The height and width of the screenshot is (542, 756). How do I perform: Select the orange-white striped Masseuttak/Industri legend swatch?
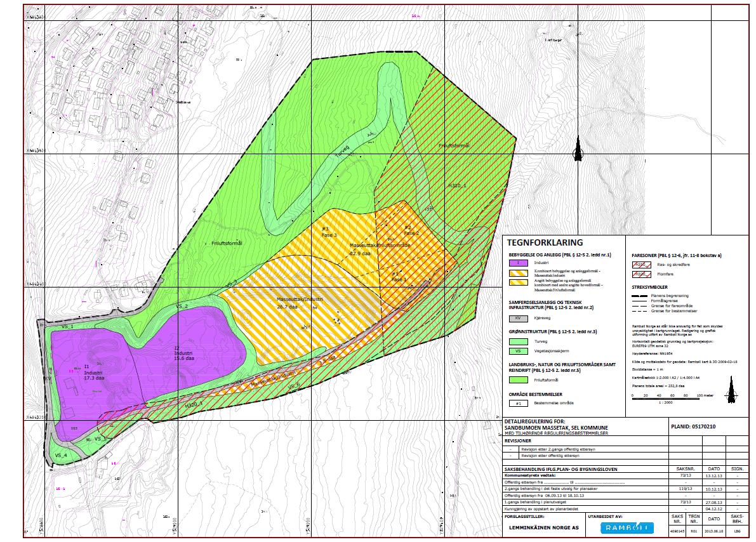click(x=519, y=273)
